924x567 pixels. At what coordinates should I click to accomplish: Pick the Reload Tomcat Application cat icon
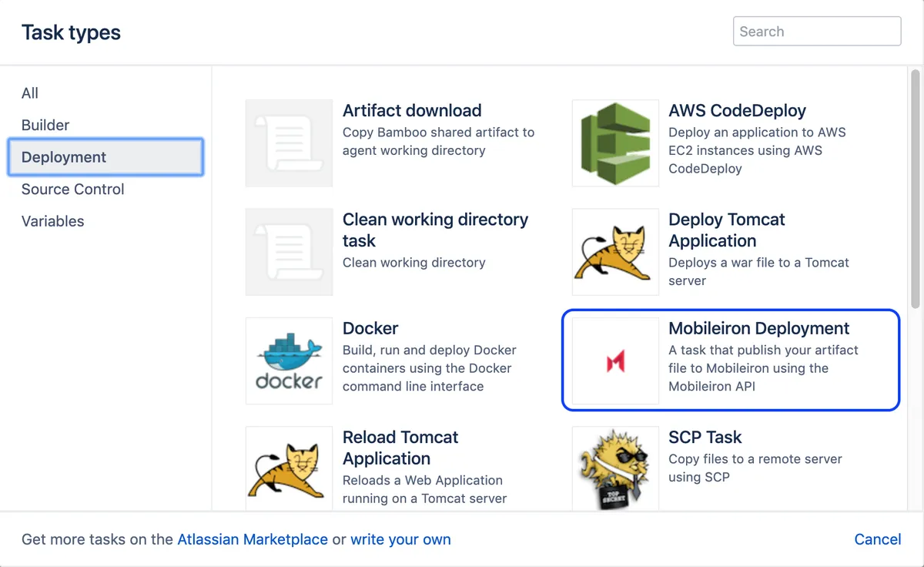click(289, 468)
